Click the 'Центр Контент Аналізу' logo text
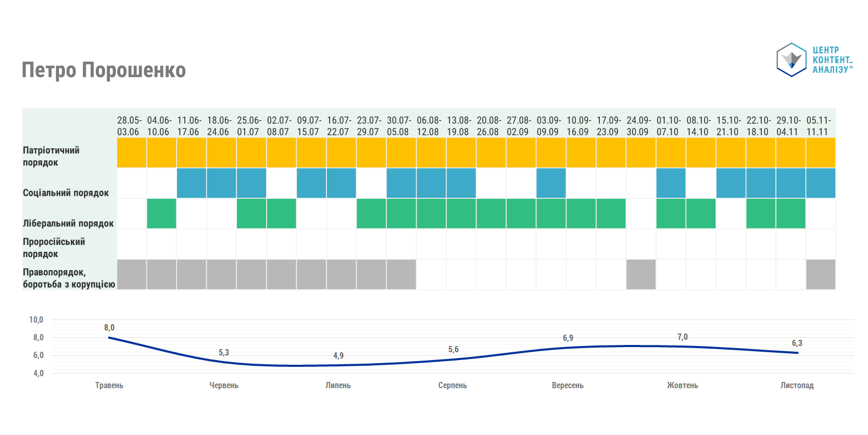868x435 pixels. 832,60
